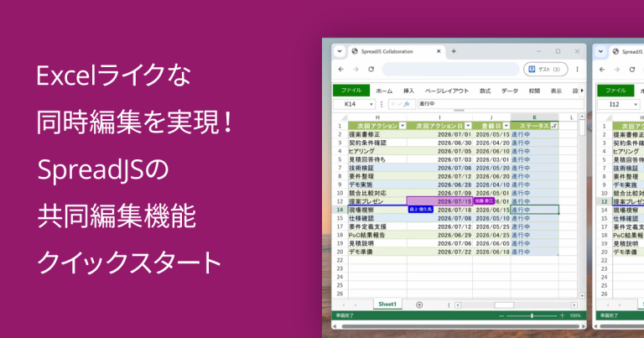Click the next sheet arrow in left window
The width and height of the screenshot is (644, 338).
(356, 304)
